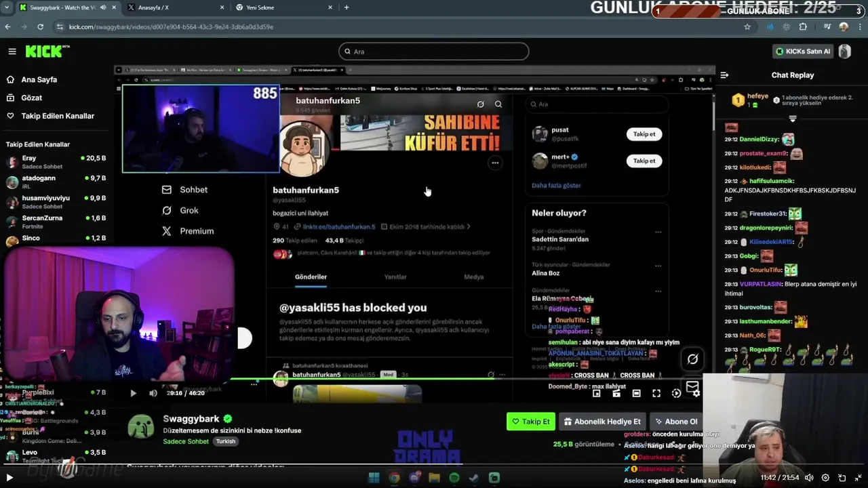Enter fullscreen in Kick player
Image resolution: width=868 pixels, height=488 pixels.
click(x=656, y=393)
